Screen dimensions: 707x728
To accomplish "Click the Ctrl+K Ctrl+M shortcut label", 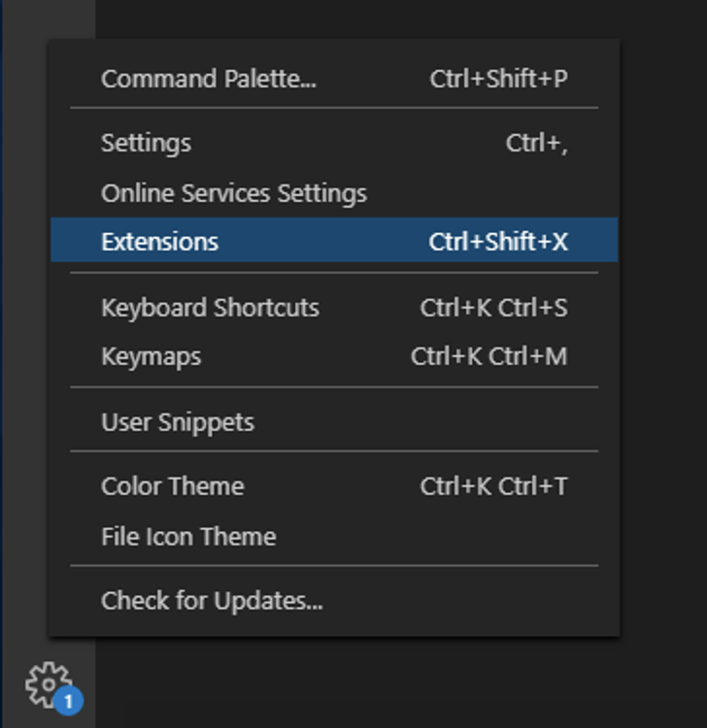I will [488, 356].
